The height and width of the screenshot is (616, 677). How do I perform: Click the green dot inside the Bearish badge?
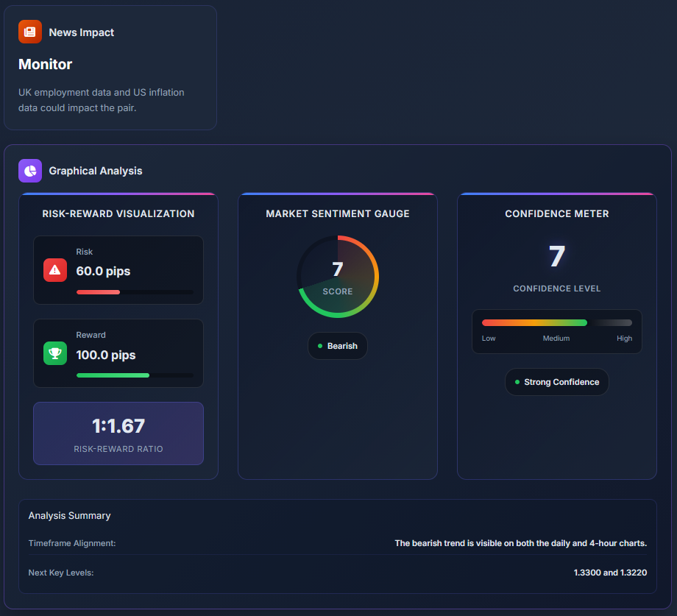coord(322,346)
